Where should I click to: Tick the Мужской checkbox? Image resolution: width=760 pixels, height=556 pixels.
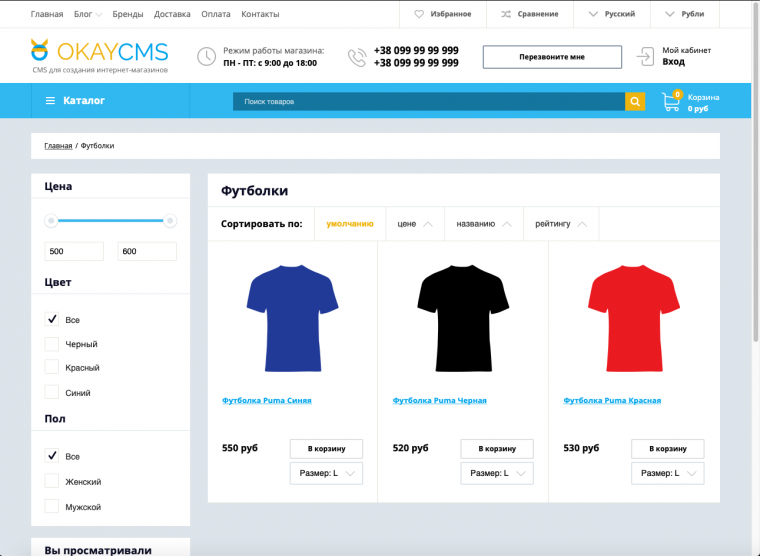click(52, 507)
